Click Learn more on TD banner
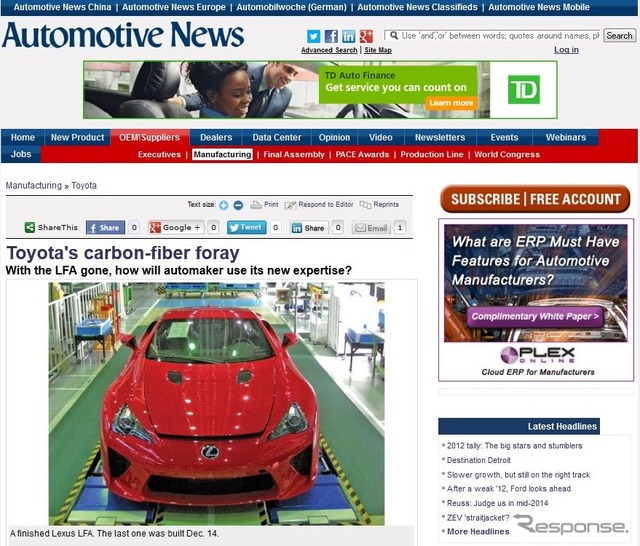The width and height of the screenshot is (640, 546). (x=451, y=103)
